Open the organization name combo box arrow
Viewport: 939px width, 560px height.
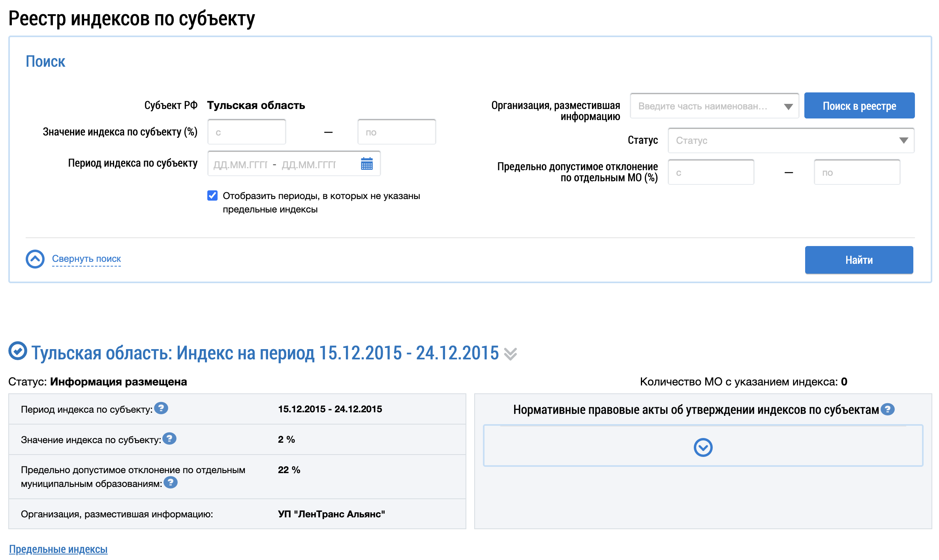(x=788, y=107)
